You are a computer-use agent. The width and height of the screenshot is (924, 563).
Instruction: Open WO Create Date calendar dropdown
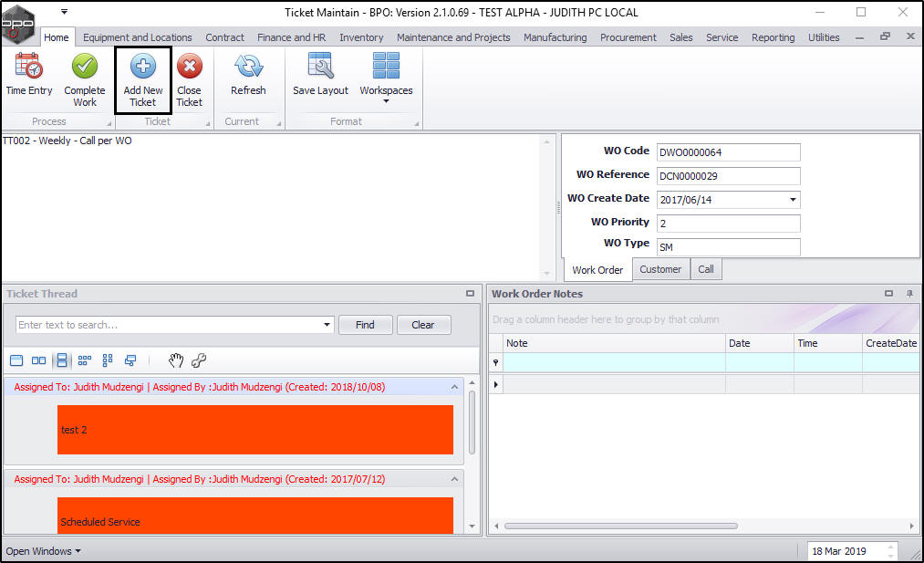793,200
